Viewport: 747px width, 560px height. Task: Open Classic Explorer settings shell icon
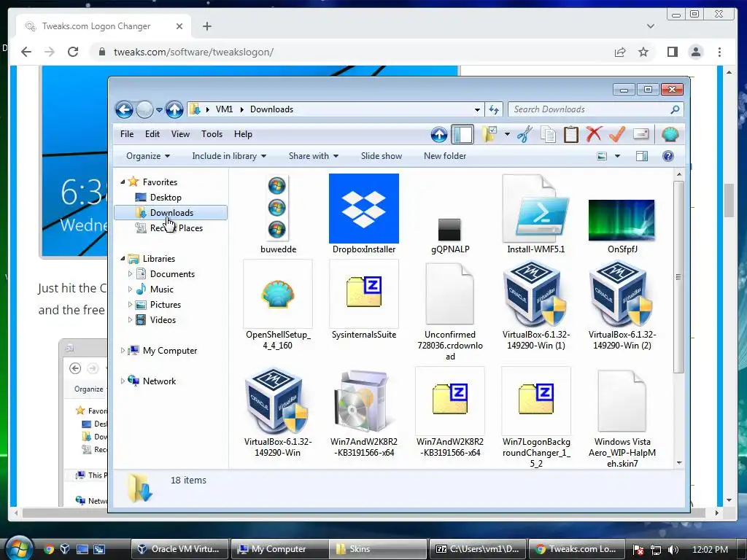(x=670, y=135)
